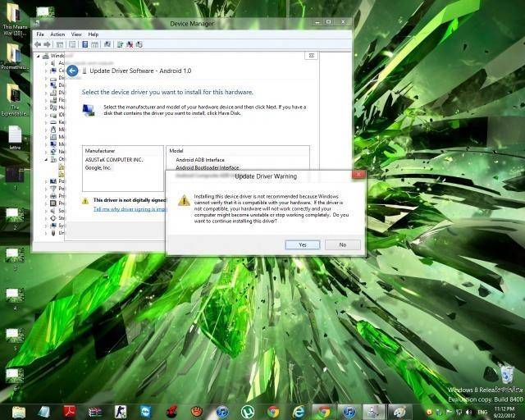Decline driver install with No button
This screenshot has width=525, height=420.
[x=343, y=244]
